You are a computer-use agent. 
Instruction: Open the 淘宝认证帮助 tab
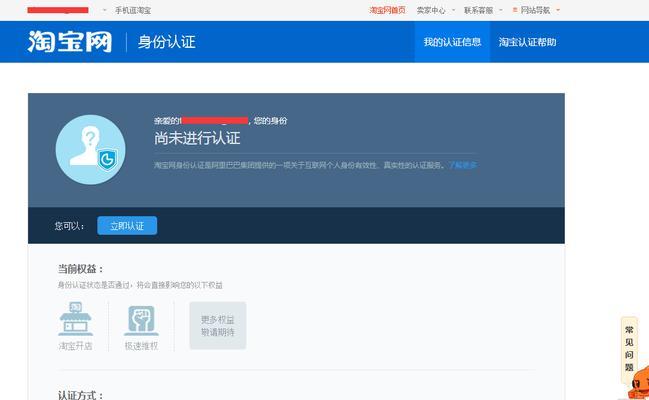pyautogui.click(x=527, y=42)
